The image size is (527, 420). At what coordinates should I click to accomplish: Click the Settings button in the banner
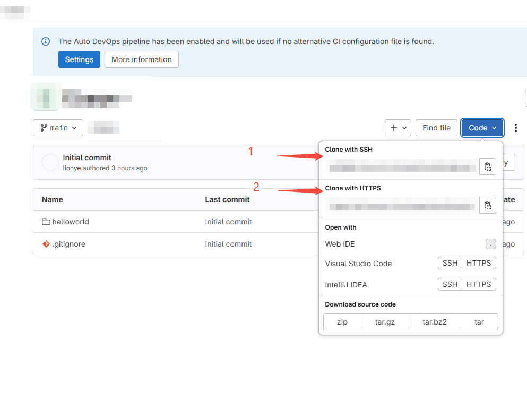tap(79, 59)
